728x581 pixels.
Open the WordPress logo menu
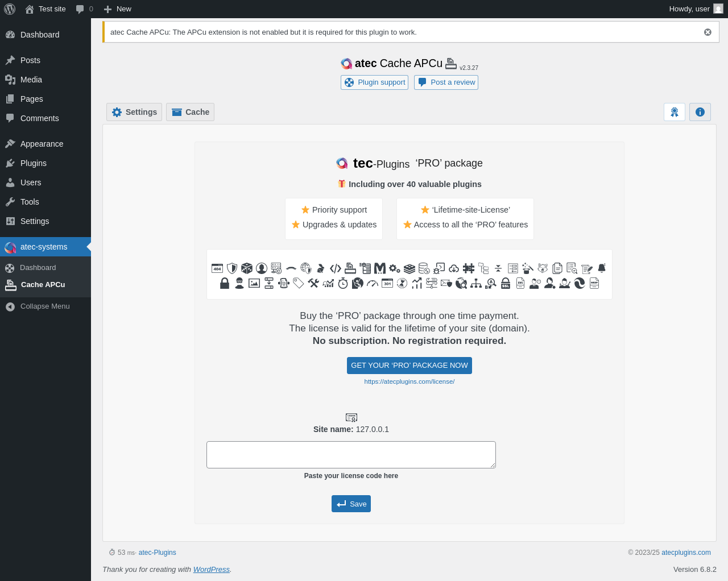pos(10,9)
